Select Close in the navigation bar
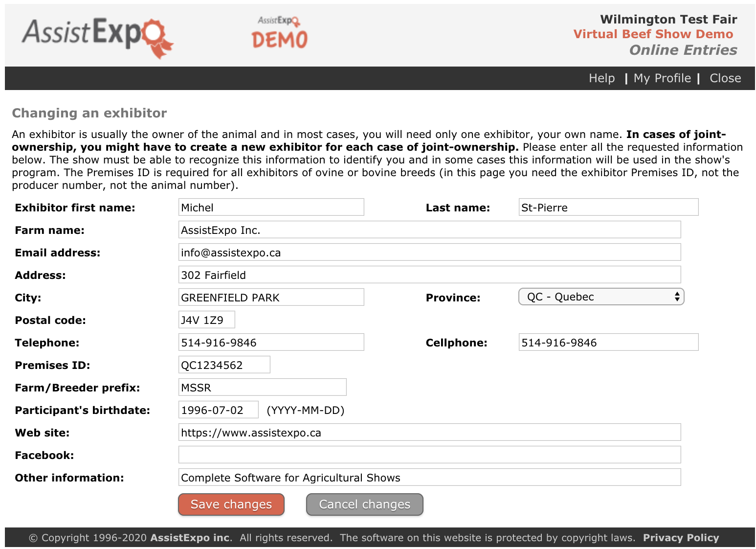This screenshot has height=549, width=756. pyautogui.click(x=725, y=78)
